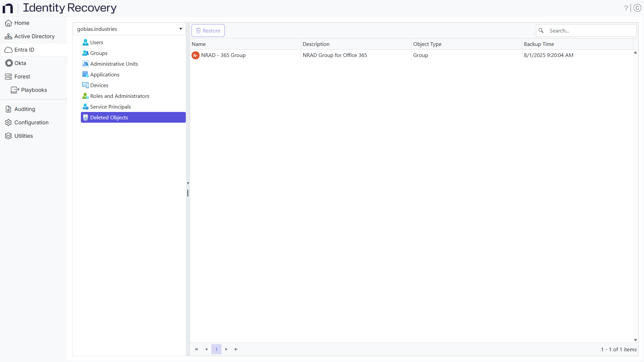
Task: Click the Okta sidebar icon
Action: (8, 63)
